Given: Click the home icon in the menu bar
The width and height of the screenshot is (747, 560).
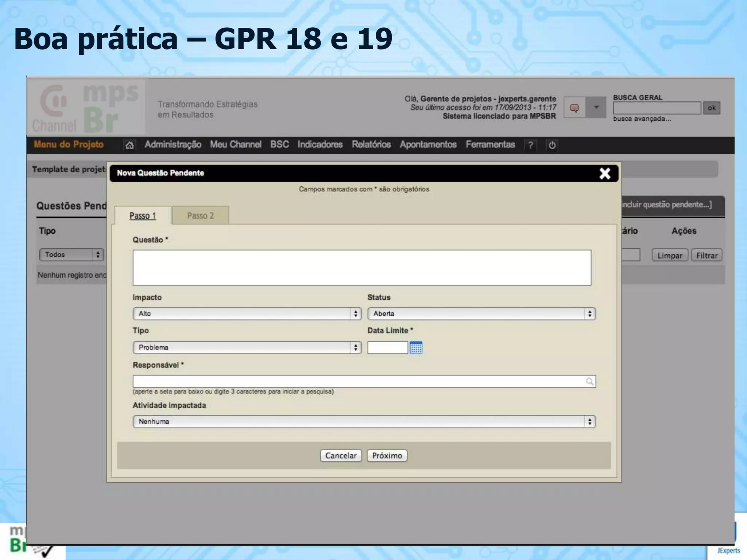Looking at the screenshot, I should point(129,145).
